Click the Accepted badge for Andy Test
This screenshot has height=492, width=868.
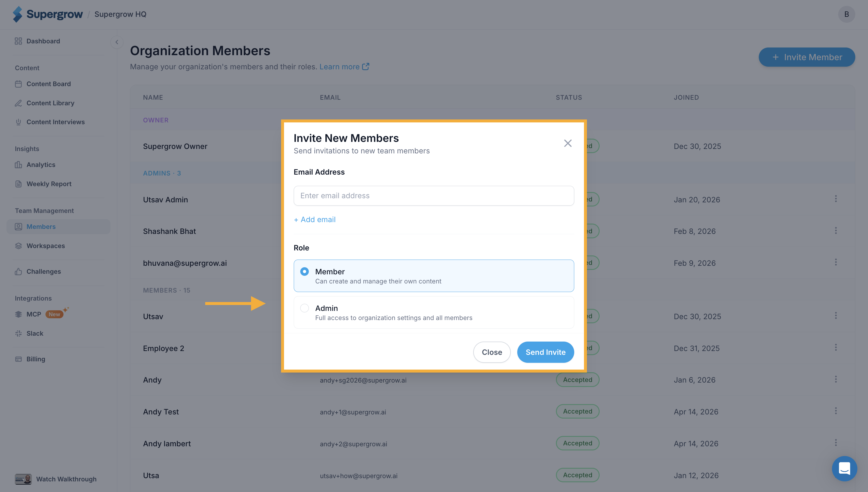[x=577, y=411]
